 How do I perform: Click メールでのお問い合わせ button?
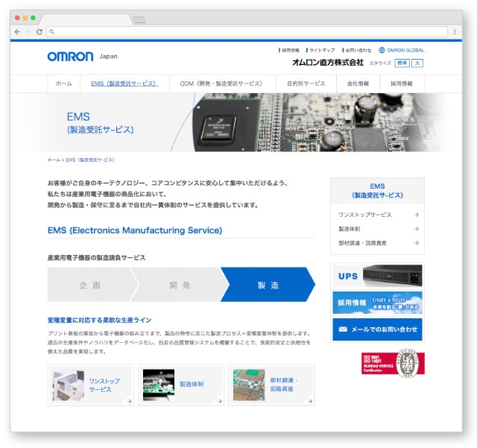click(x=377, y=329)
